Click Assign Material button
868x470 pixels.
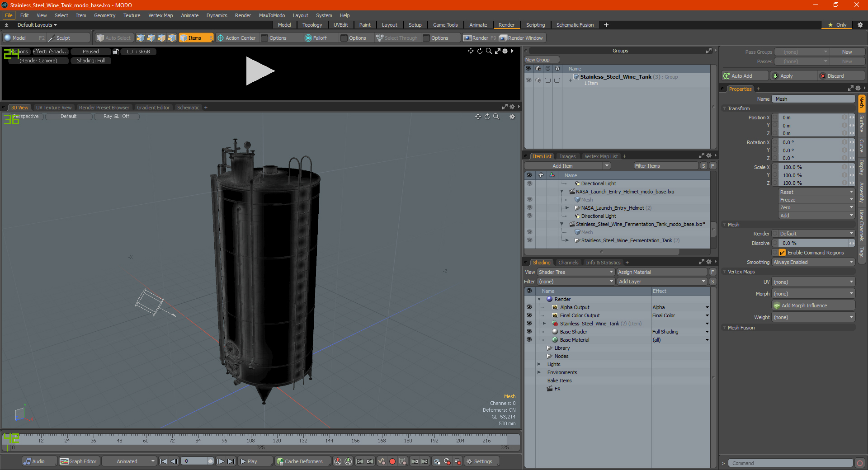662,272
